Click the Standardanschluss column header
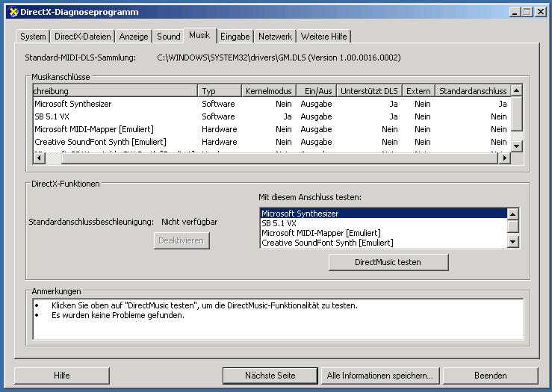Image resolution: width=552 pixels, height=392 pixels. [473, 91]
